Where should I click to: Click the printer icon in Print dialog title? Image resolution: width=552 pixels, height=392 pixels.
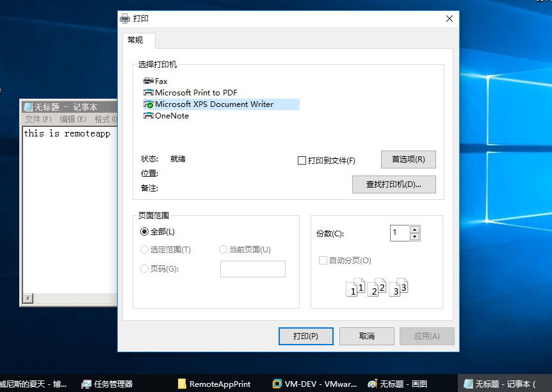125,19
